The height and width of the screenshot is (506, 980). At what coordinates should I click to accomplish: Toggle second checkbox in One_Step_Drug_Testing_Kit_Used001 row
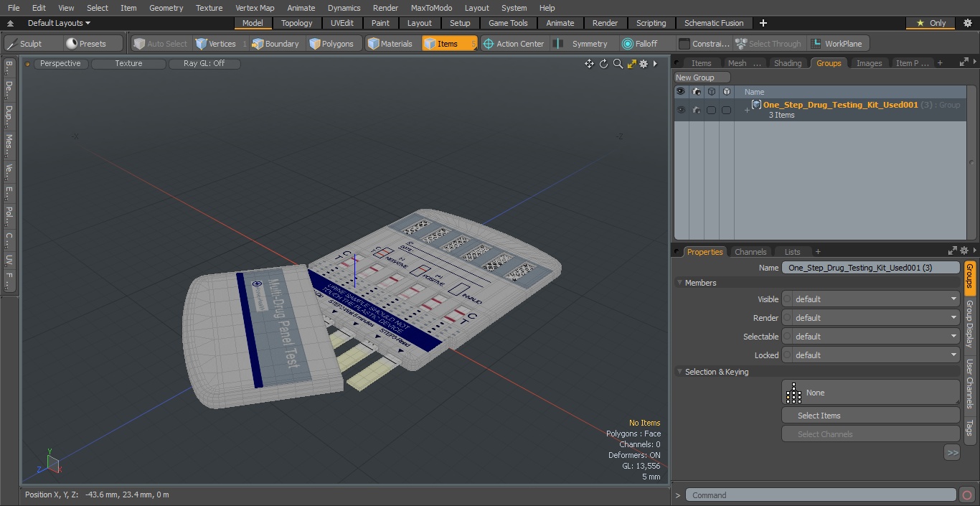click(726, 110)
